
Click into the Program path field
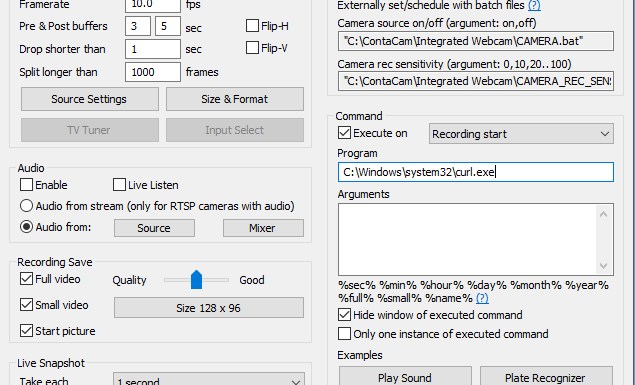pos(476,172)
